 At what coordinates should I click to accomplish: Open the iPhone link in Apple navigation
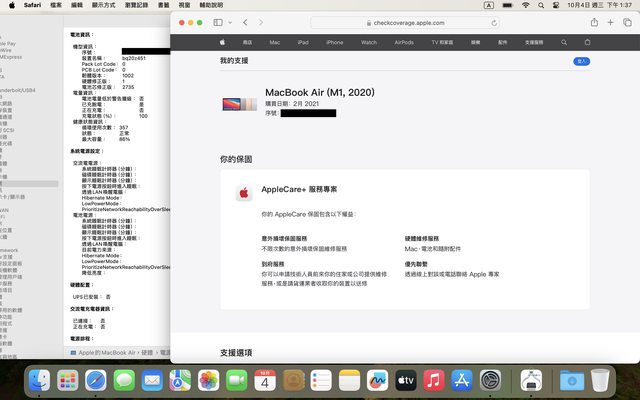coord(334,42)
